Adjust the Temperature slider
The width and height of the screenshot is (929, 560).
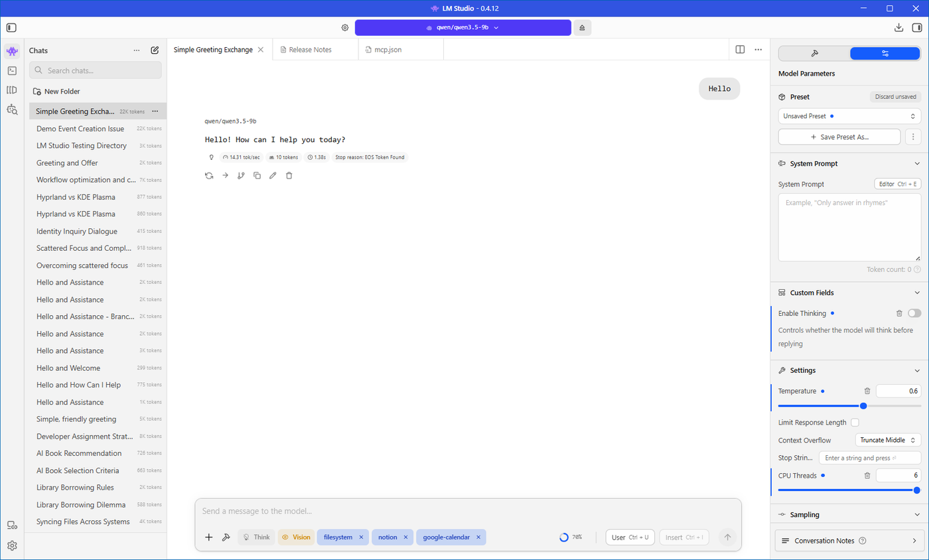[x=849, y=405]
